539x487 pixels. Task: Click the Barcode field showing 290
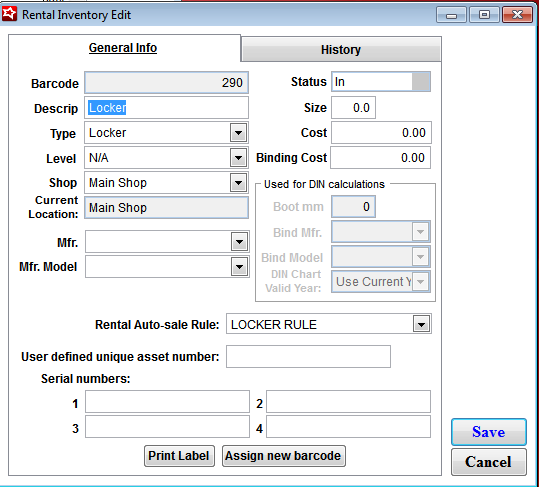pos(166,82)
